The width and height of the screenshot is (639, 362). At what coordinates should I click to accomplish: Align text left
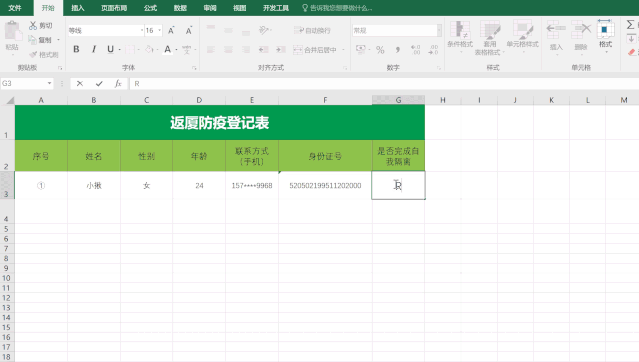point(211,50)
